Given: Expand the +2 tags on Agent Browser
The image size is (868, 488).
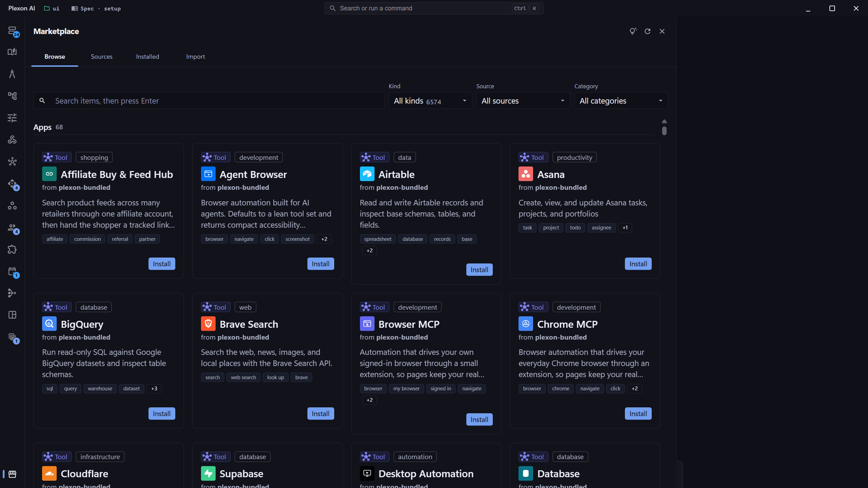Looking at the screenshot, I should pos(324,239).
